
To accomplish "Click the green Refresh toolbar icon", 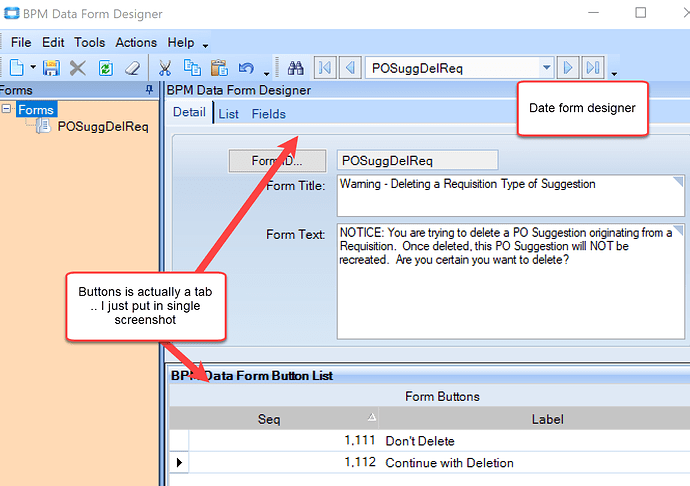I will [x=106, y=68].
